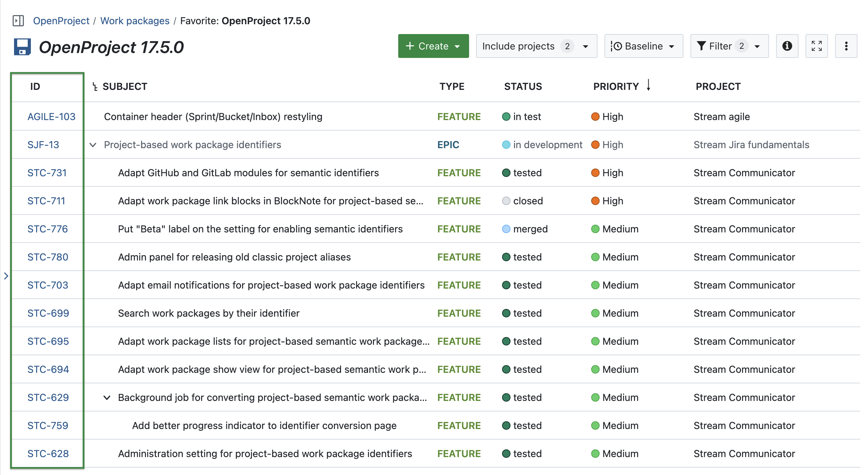Click the SUBJECT column header

[125, 86]
